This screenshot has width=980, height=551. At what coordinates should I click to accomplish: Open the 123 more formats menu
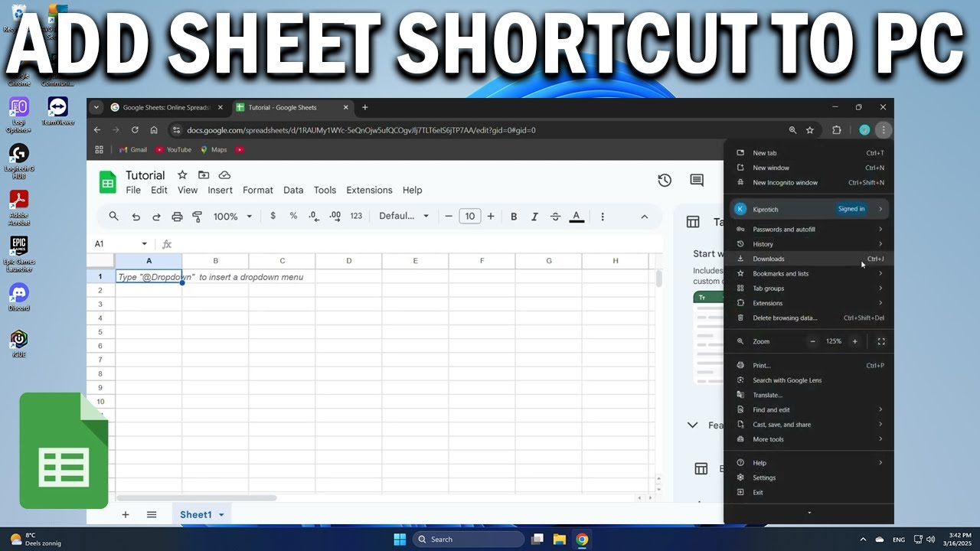356,217
